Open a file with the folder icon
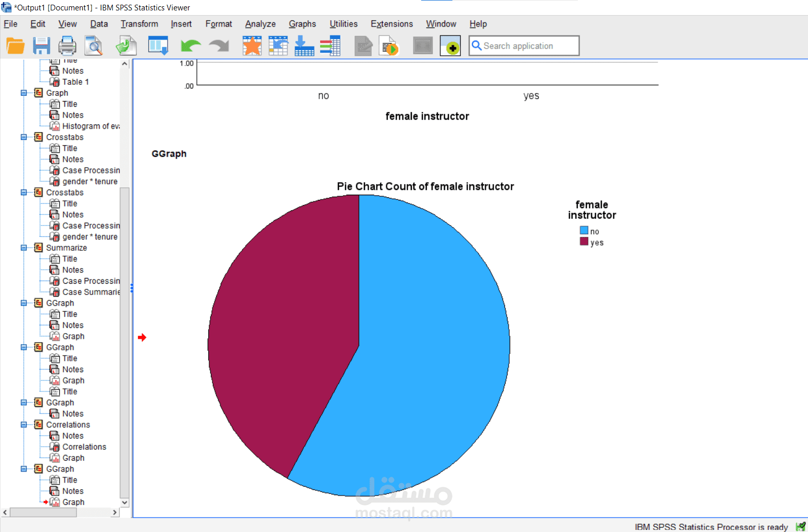Viewport: 808px width, 532px height. click(15, 46)
